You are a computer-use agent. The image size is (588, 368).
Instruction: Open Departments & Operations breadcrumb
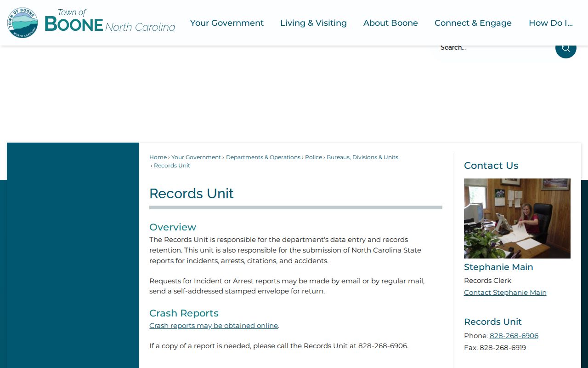[263, 157]
